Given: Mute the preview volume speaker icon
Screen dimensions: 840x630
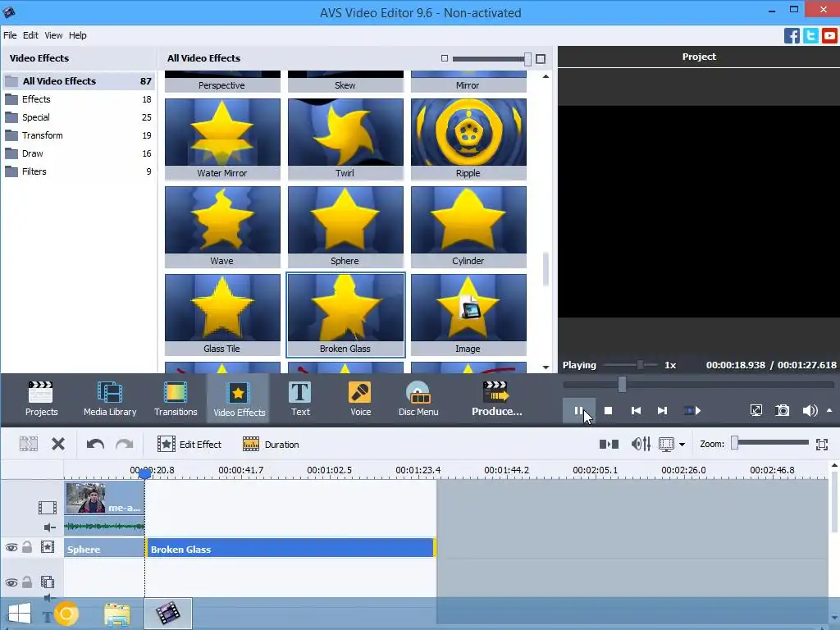Looking at the screenshot, I should (x=810, y=411).
